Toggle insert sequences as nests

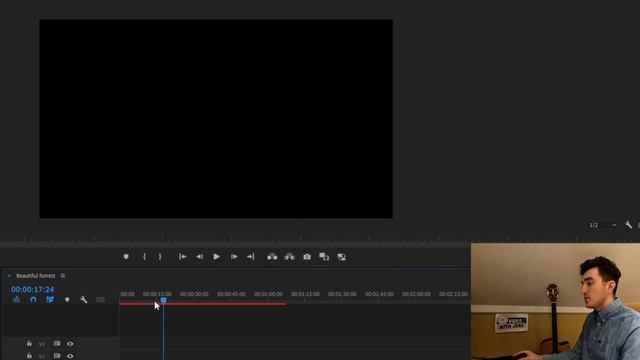(16, 300)
